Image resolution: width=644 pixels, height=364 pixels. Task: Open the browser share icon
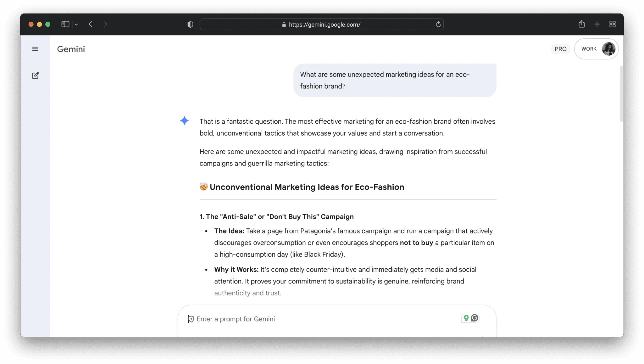click(x=581, y=24)
